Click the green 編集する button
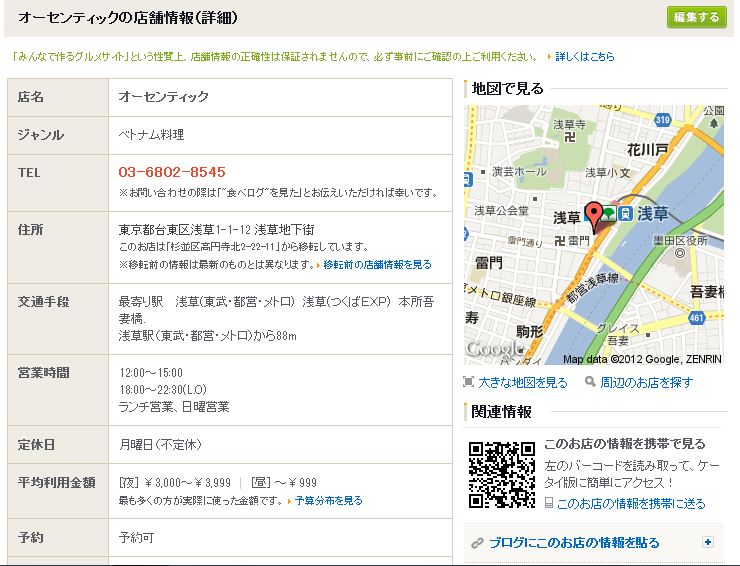This screenshot has width=740, height=566. 696,17
